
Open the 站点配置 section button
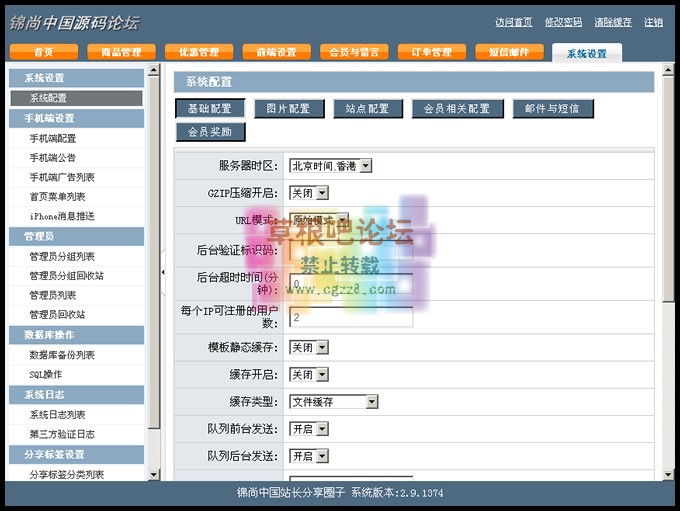click(x=368, y=108)
